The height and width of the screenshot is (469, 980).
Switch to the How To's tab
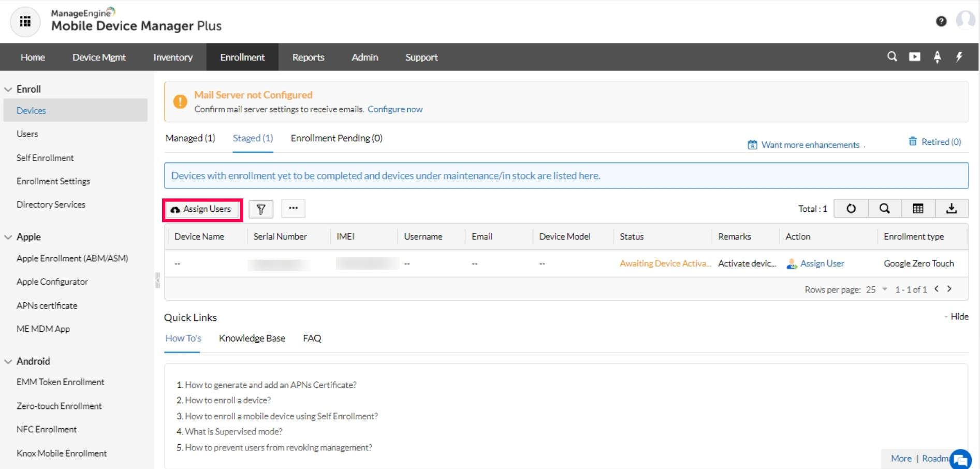pyautogui.click(x=183, y=338)
